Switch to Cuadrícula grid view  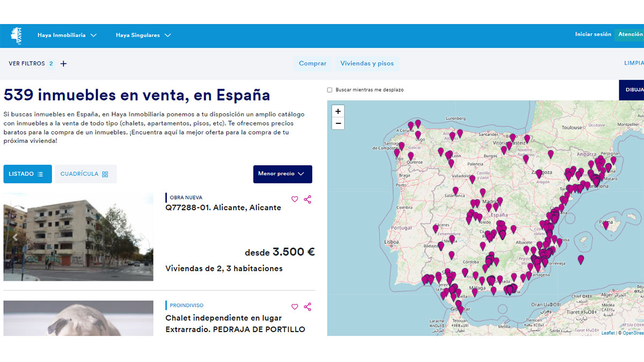85,174
